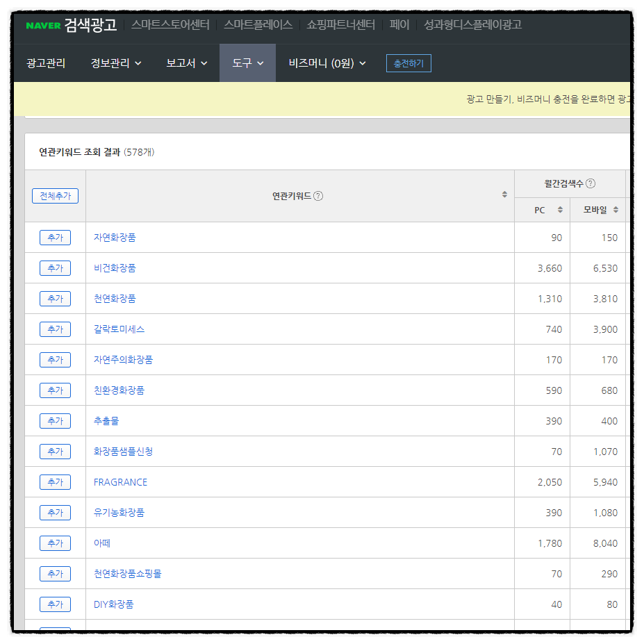Add the 추출물 keyword
Image resolution: width=644 pixels, height=644 pixels.
pos(55,421)
